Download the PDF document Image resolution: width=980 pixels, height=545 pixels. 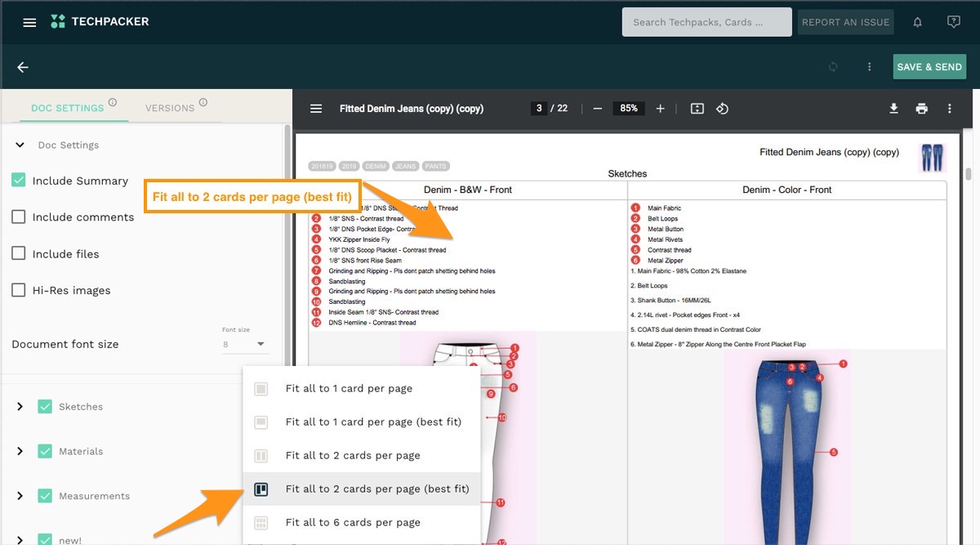(x=894, y=109)
